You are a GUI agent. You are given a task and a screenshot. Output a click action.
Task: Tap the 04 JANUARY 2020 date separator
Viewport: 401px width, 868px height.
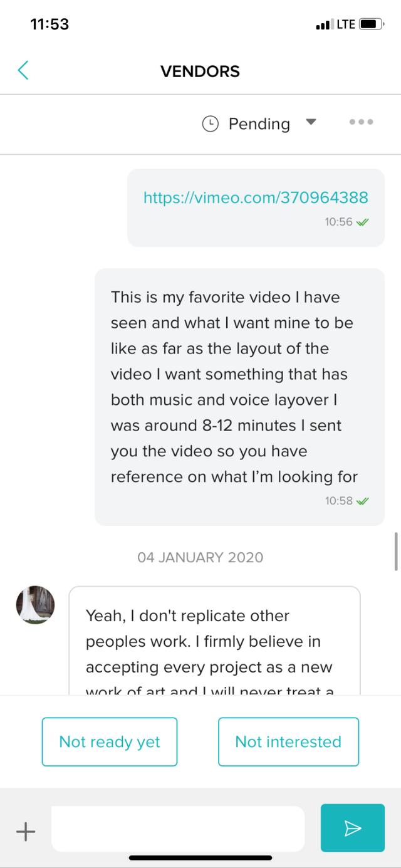pyautogui.click(x=200, y=557)
